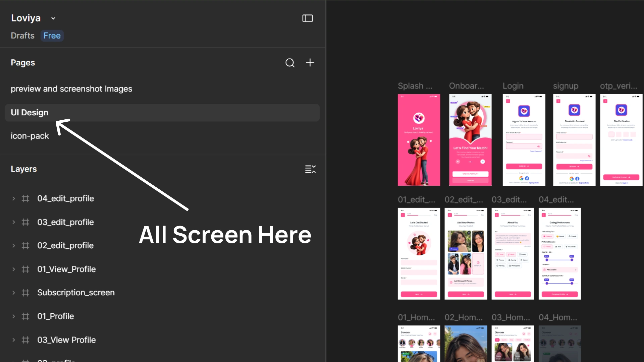Open the Loviya file name dropdown

click(x=53, y=18)
